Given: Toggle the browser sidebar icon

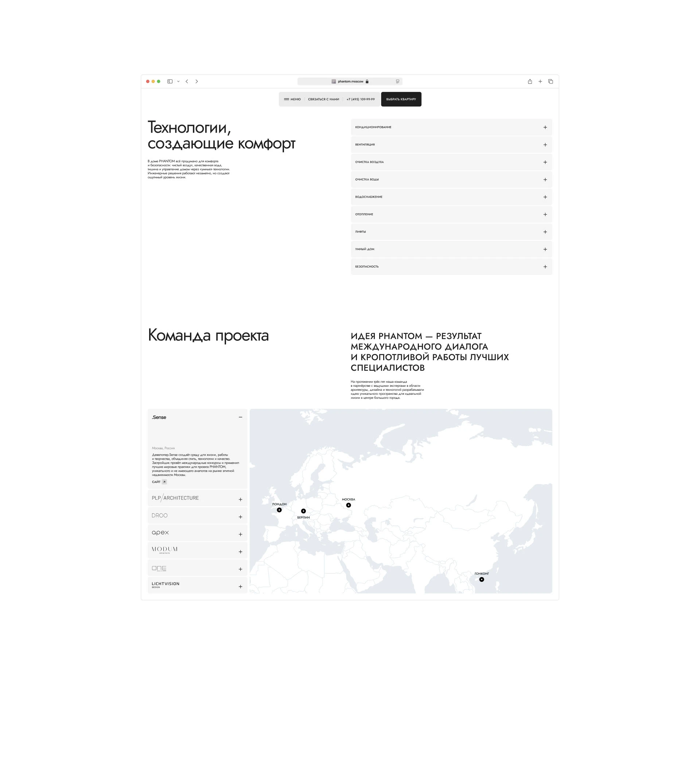Looking at the screenshot, I should (170, 82).
